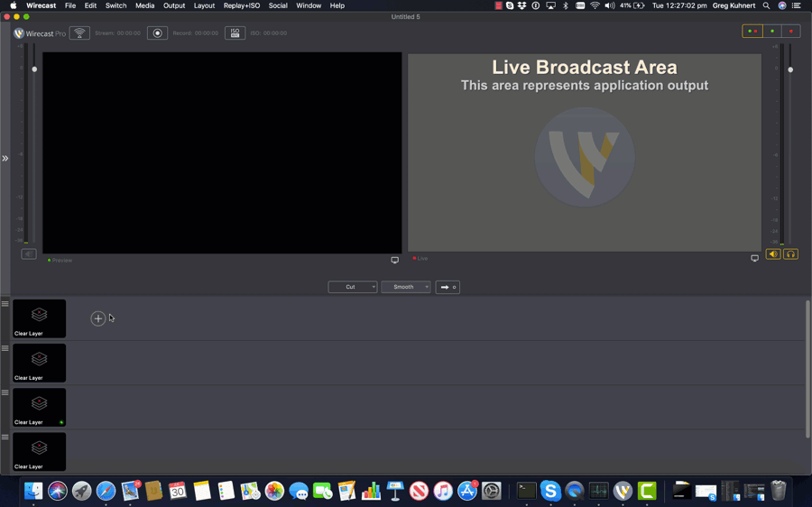Toggle the Live headphones monitor button
The height and width of the screenshot is (507, 812).
coord(790,254)
